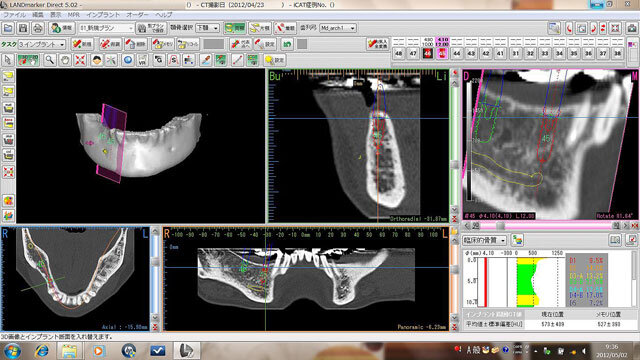Select the hand pan tool
This screenshot has width=640, height=360.
click(x=65, y=60)
